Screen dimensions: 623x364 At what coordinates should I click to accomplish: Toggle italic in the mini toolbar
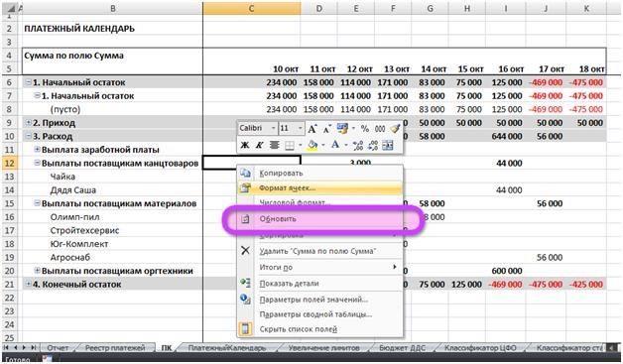click(x=259, y=145)
